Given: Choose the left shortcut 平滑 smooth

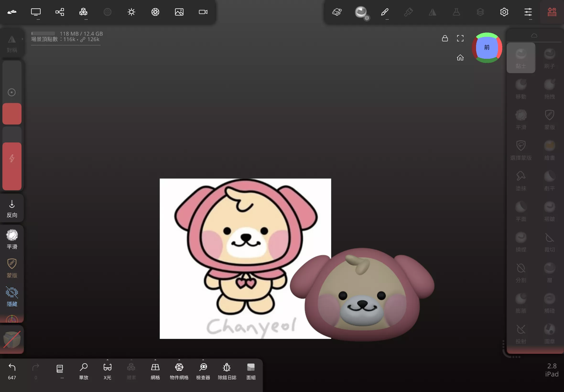Looking at the screenshot, I should (12, 239).
